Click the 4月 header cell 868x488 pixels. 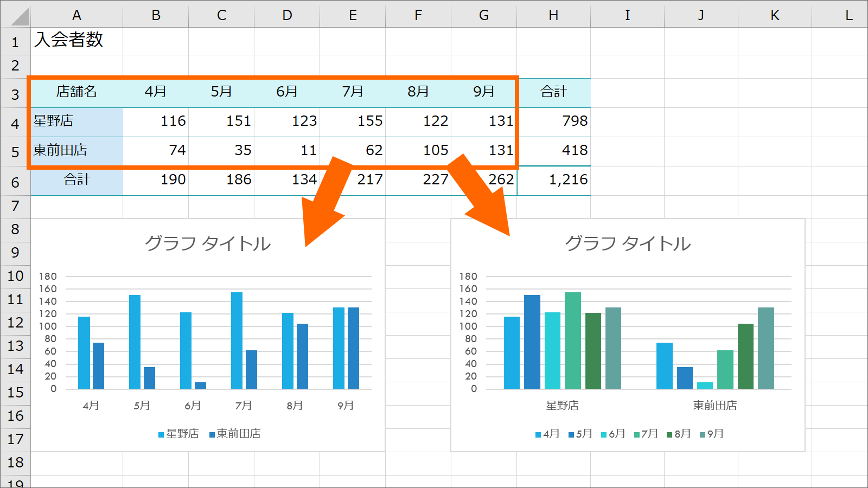pos(156,92)
